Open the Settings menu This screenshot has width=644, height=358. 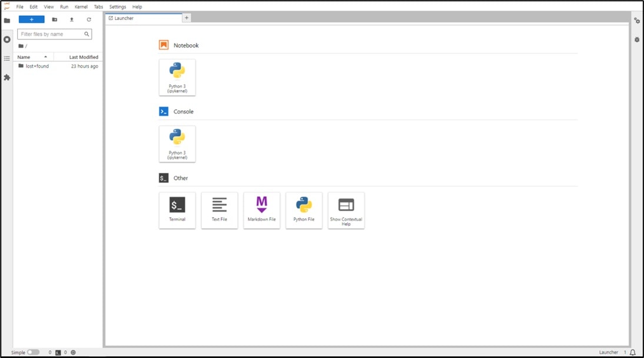point(118,6)
